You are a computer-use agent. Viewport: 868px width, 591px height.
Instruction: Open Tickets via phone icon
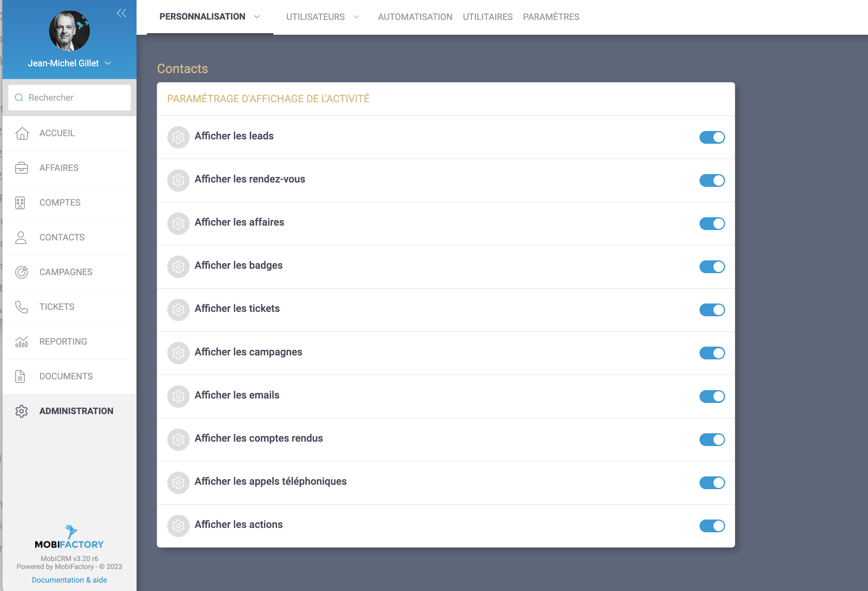[x=22, y=307]
